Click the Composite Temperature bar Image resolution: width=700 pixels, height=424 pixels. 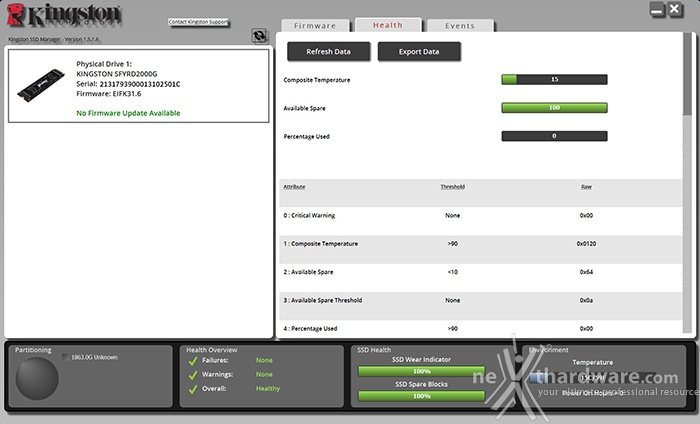[554, 79]
